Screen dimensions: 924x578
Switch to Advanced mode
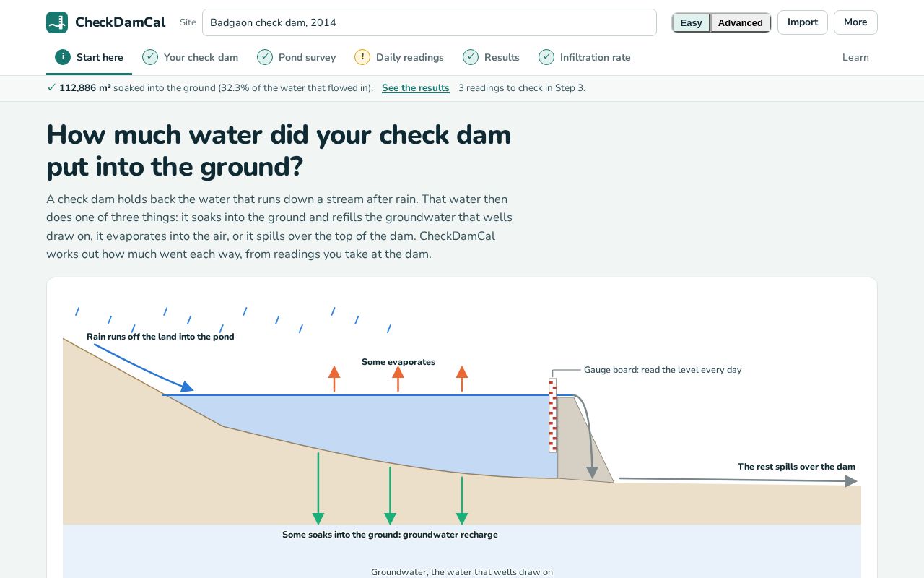pyautogui.click(x=740, y=22)
